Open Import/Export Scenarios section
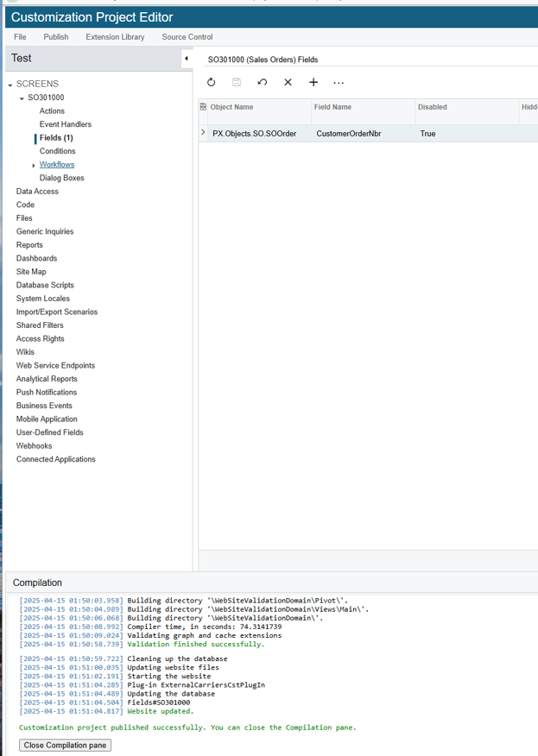The width and height of the screenshot is (538, 756). (x=57, y=312)
